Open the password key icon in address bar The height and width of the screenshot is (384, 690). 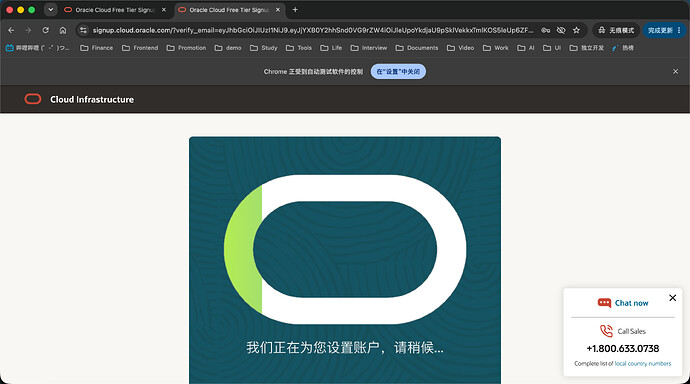tap(546, 30)
